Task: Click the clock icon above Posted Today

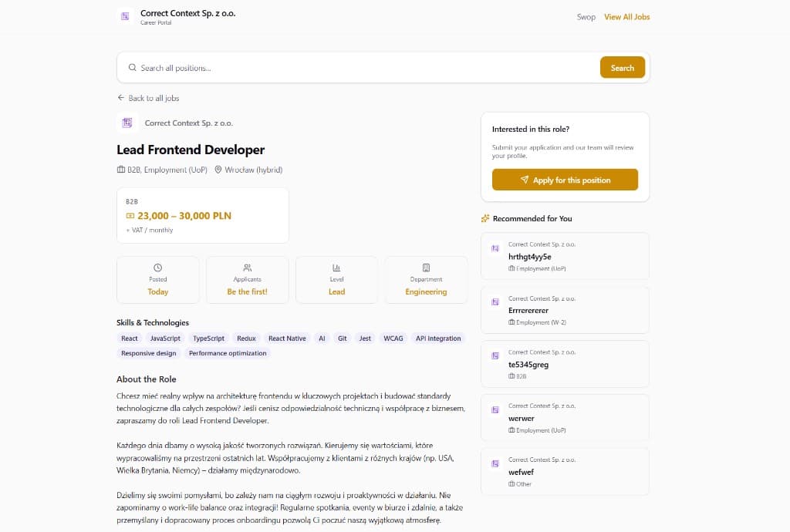Action: point(157,268)
